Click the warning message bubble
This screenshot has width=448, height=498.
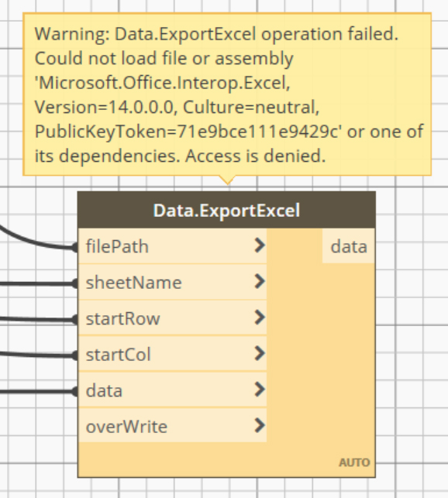coord(227,94)
